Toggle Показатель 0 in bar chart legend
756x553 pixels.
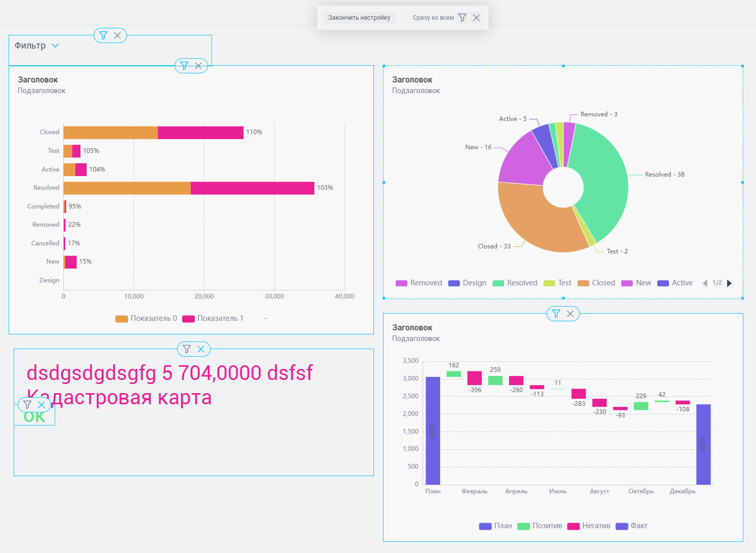click(146, 318)
